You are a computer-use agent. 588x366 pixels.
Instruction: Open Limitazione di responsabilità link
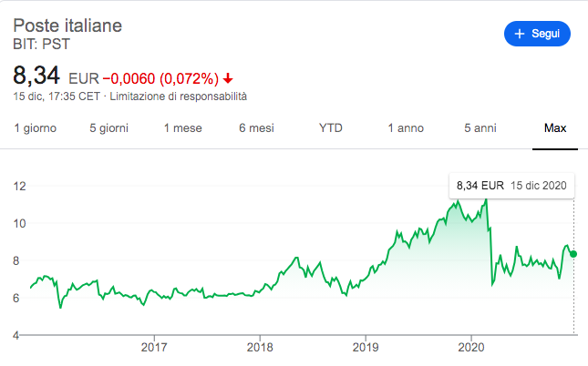[x=178, y=96]
